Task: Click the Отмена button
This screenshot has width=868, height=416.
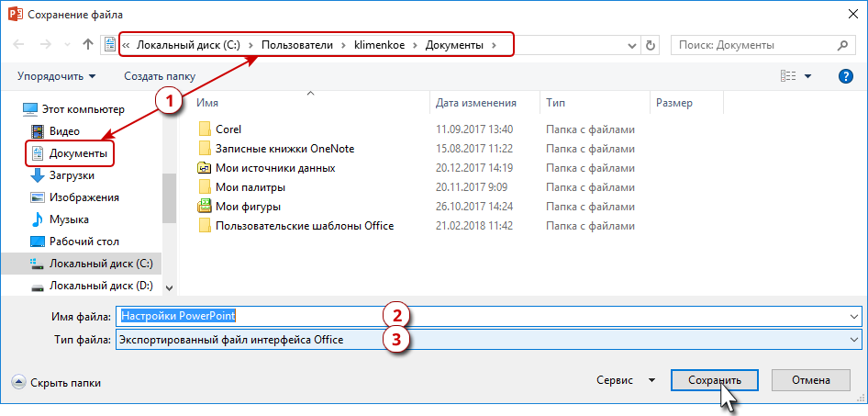Action: tap(810, 380)
